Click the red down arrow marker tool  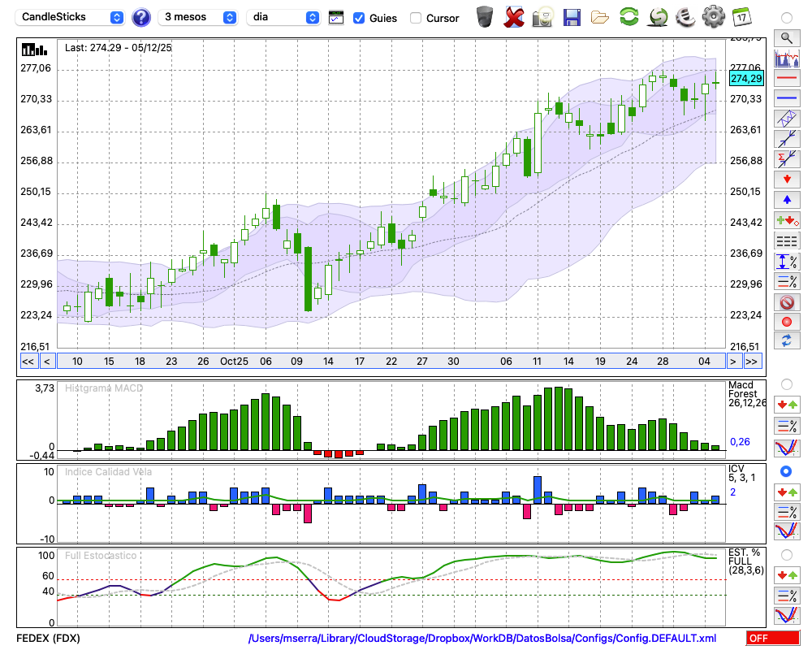[787, 180]
